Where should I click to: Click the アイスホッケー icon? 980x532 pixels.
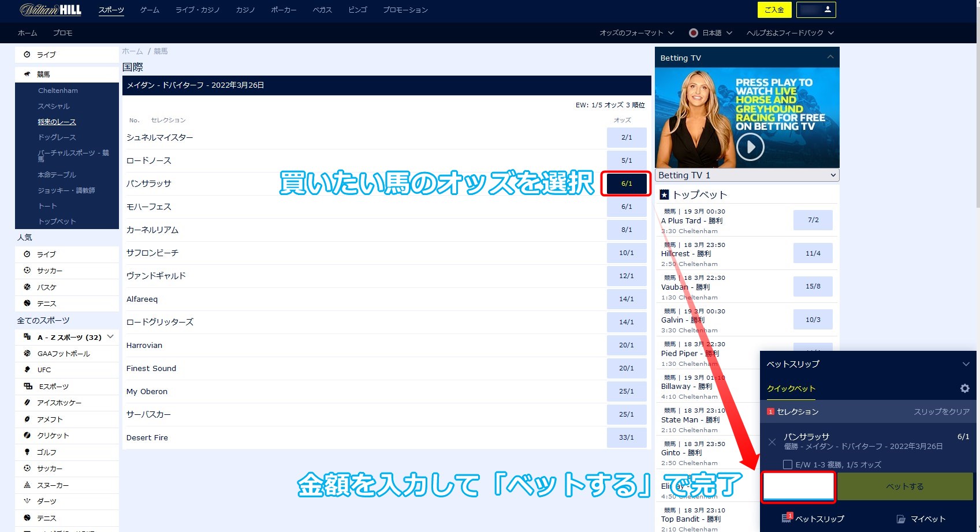tap(27, 402)
